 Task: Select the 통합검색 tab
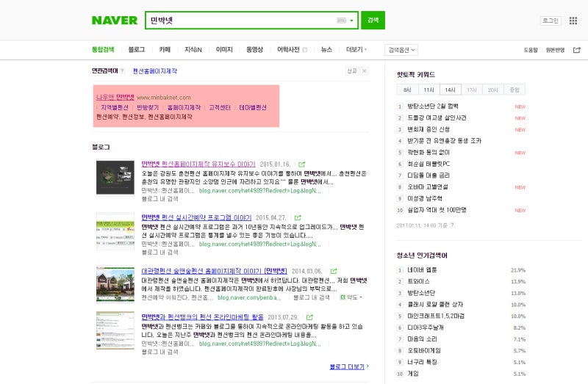103,49
